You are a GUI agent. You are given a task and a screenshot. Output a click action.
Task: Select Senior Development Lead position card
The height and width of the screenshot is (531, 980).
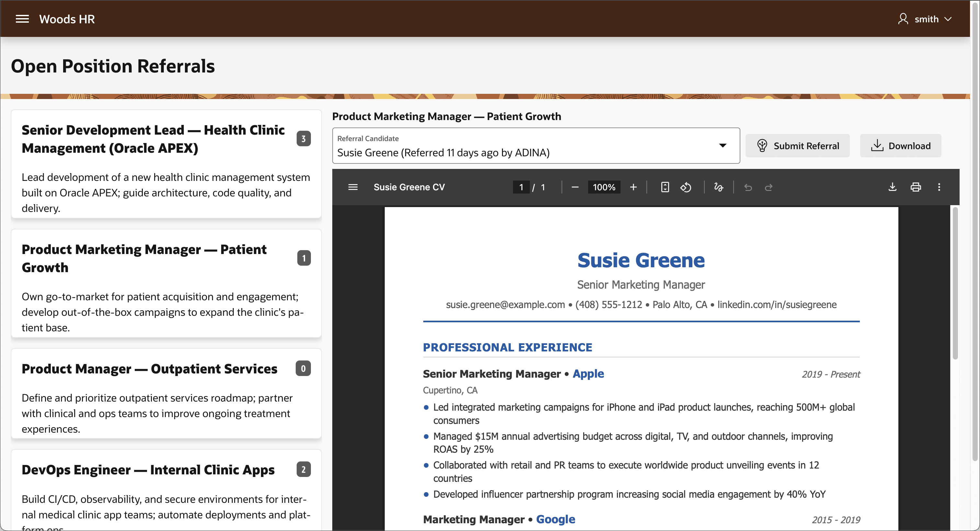point(166,164)
